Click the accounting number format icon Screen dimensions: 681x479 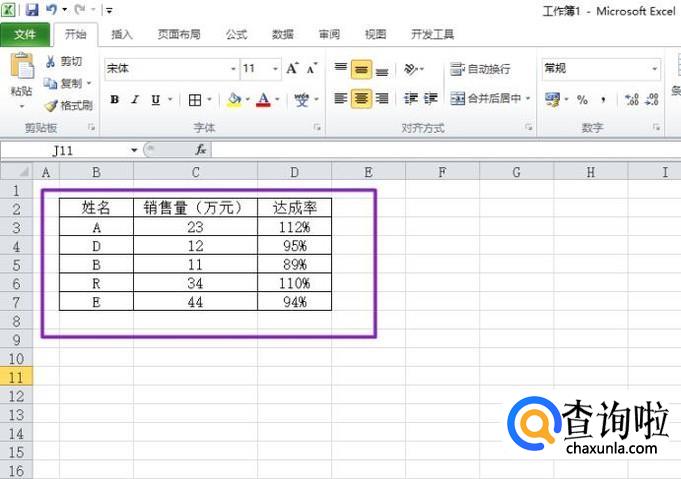coord(552,99)
